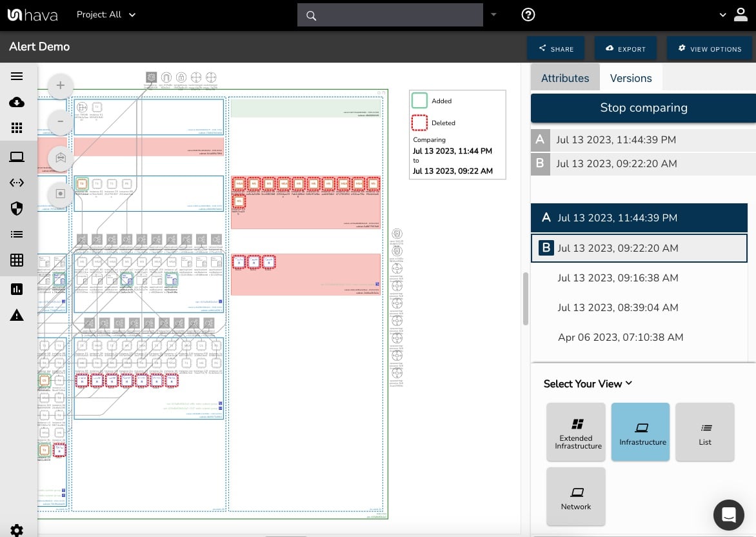This screenshot has width=756, height=537.
Task: Open settings via the gear icon
Action: click(x=17, y=529)
